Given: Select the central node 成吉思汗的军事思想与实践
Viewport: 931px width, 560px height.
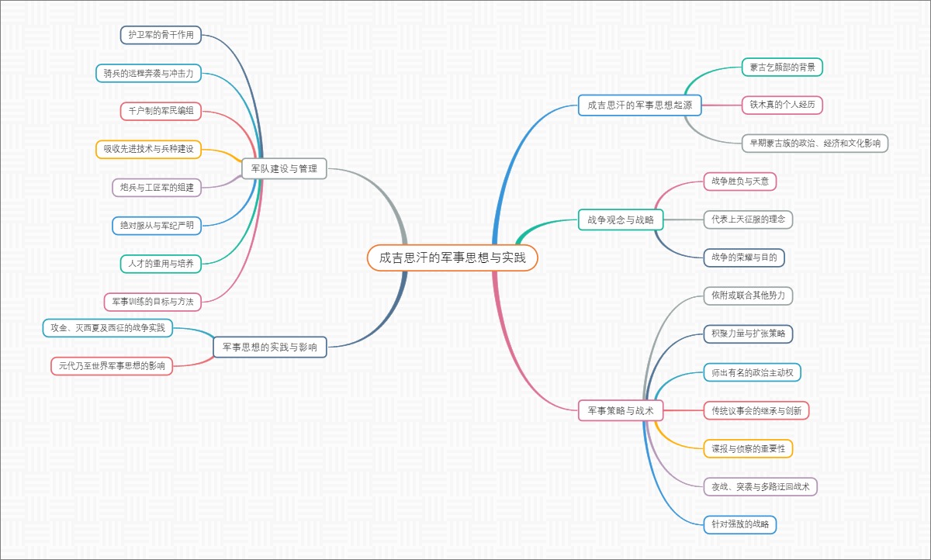Looking at the screenshot, I should (x=452, y=258).
